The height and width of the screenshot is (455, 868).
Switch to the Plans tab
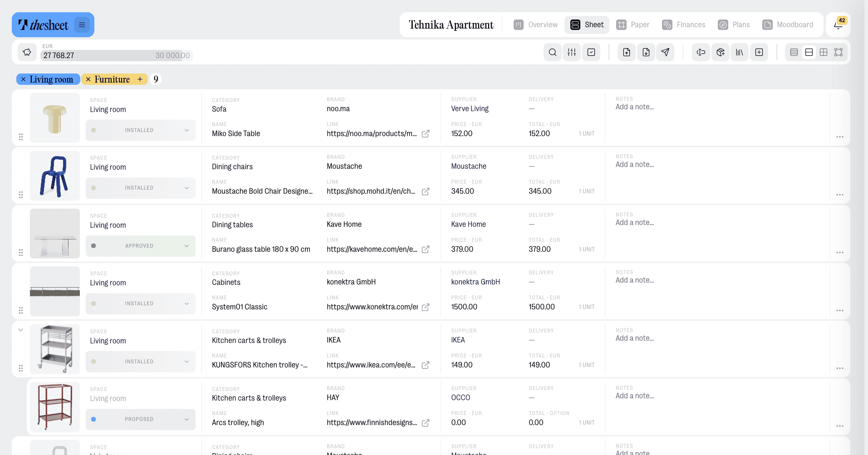point(734,24)
